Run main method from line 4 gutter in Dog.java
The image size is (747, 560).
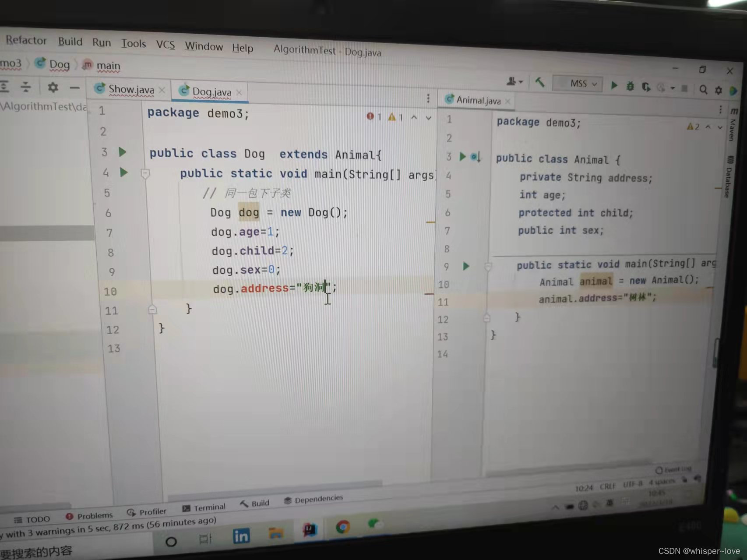(124, 173)
